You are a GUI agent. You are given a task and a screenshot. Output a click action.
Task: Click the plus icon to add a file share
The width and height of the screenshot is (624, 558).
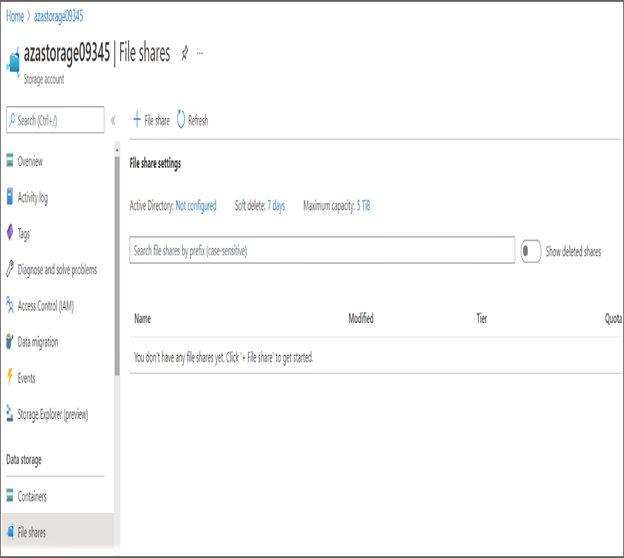tap(137, 119)
